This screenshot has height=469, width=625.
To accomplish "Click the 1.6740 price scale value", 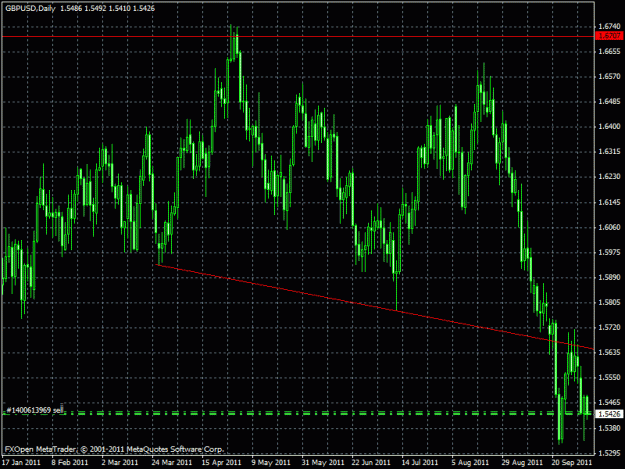I will click(x=609, y=26).
